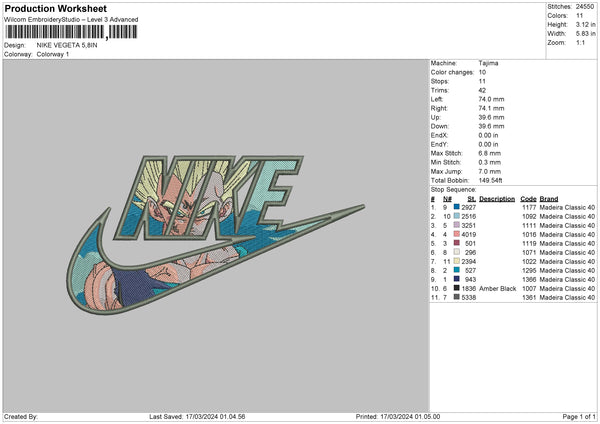Select thread code '1071' in stop 6

coord(529,253)
